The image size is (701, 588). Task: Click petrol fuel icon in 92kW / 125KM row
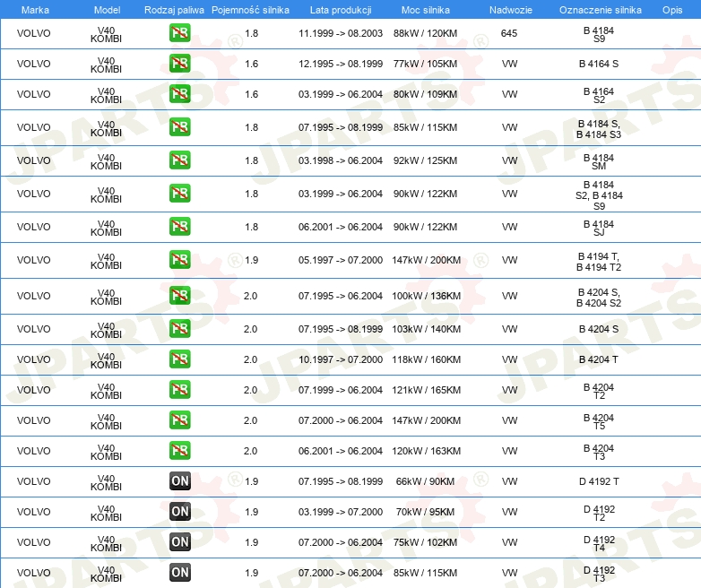click(179, 160)
